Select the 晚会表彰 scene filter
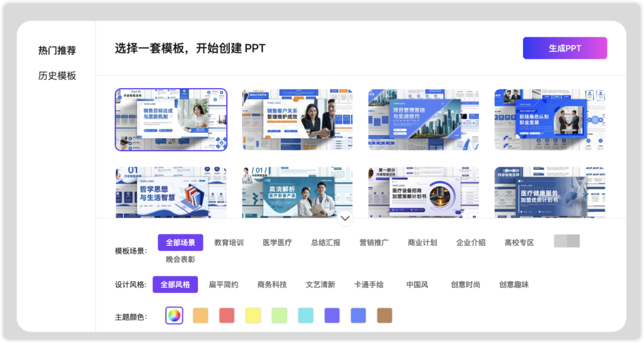 [x=180, y=258]
